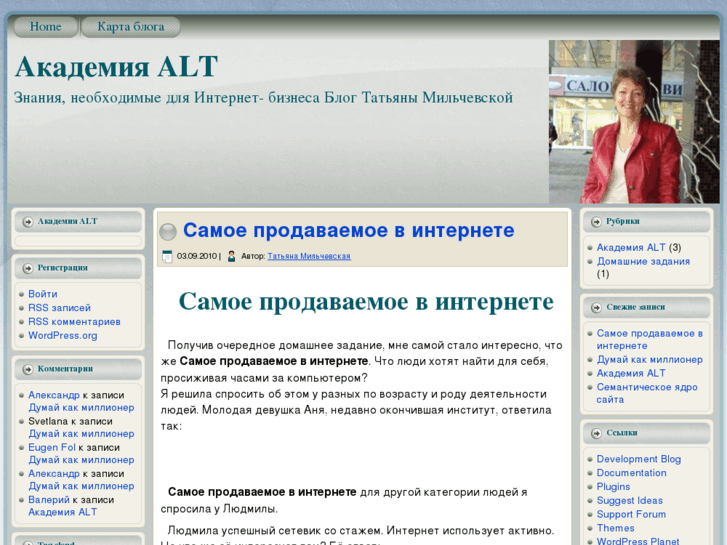Open Themes link
The width and height of the screenshot is (727, 545).
tap(615, 528)
